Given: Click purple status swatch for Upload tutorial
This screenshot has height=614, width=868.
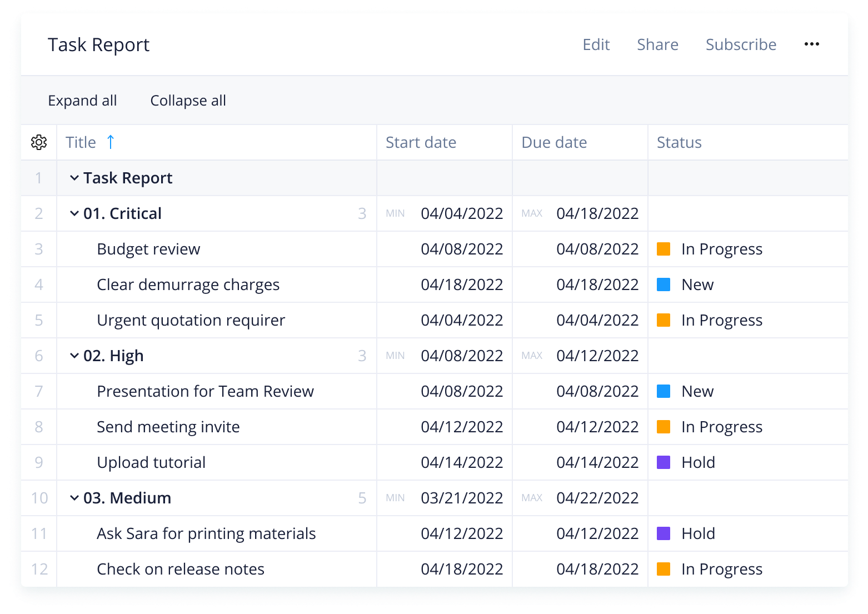Looking at the screenshot, I should tap(664, 462).
